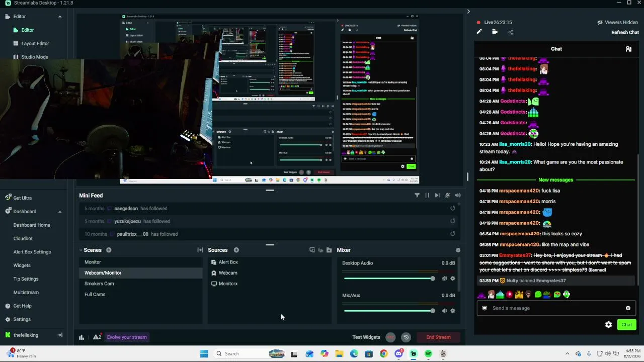
Task: Open Discord from taskbar
Action: [398, 353]
